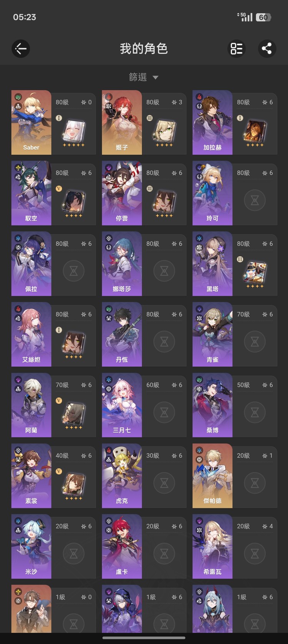Tap the back arrow button

[x=21, y=48]
